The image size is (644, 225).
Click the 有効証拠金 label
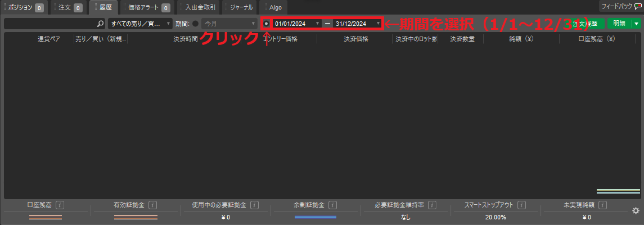click(129, 205)
